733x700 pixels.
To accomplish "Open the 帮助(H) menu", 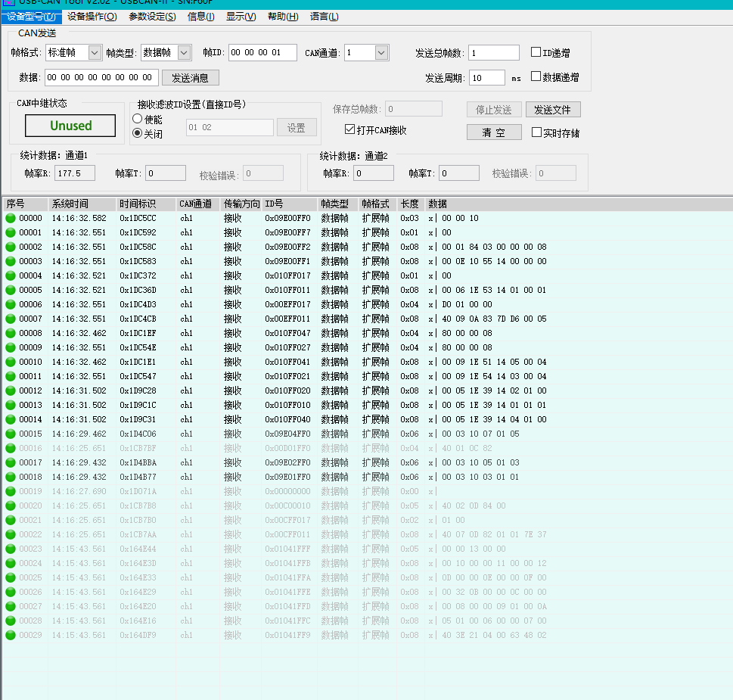I will [283, 17].
